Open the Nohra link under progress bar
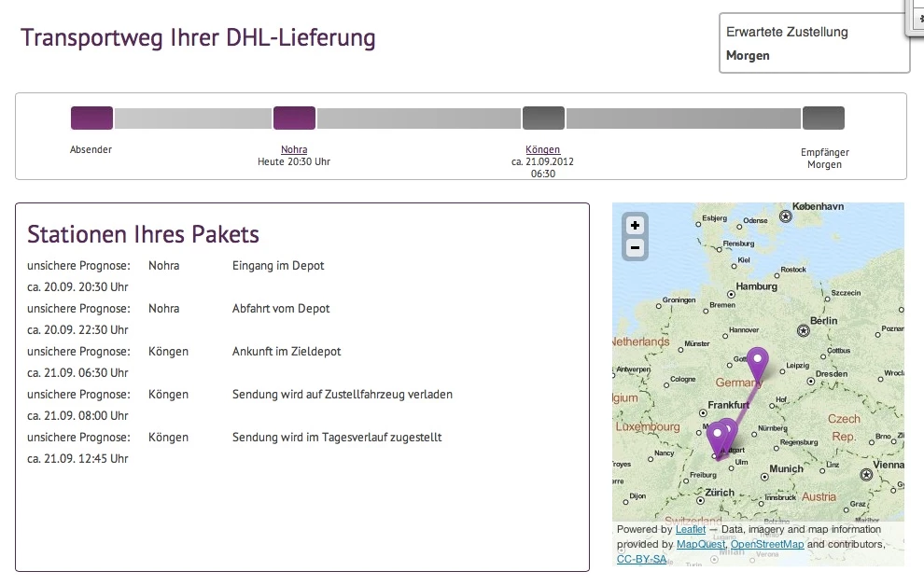This screenshot has width=924, height=585. [x=294, y=149]
